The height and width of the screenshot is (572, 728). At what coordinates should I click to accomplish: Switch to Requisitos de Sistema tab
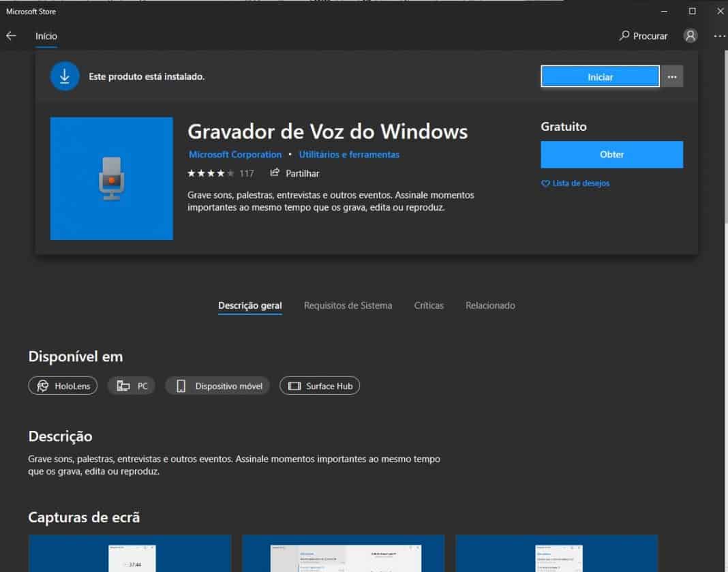pyautogui.click(x=348, y=305)
